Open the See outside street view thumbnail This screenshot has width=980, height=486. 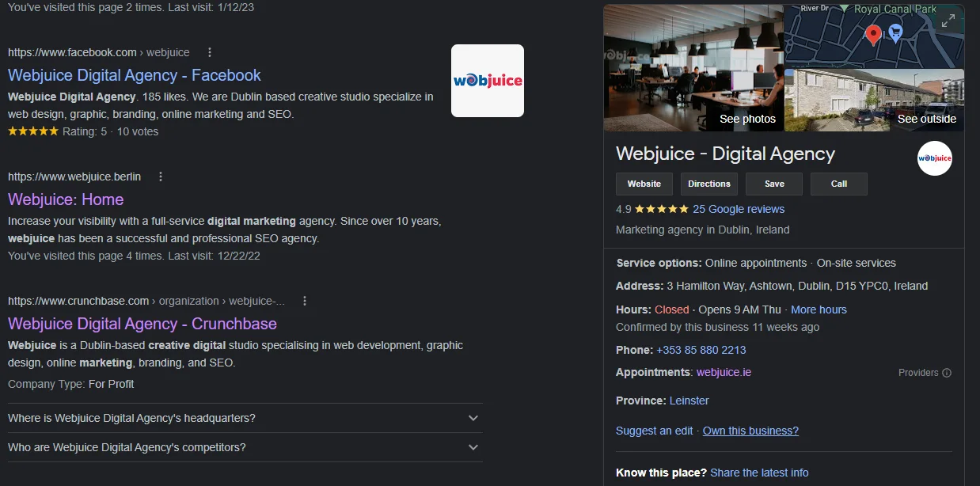click(x=875, y=100)
